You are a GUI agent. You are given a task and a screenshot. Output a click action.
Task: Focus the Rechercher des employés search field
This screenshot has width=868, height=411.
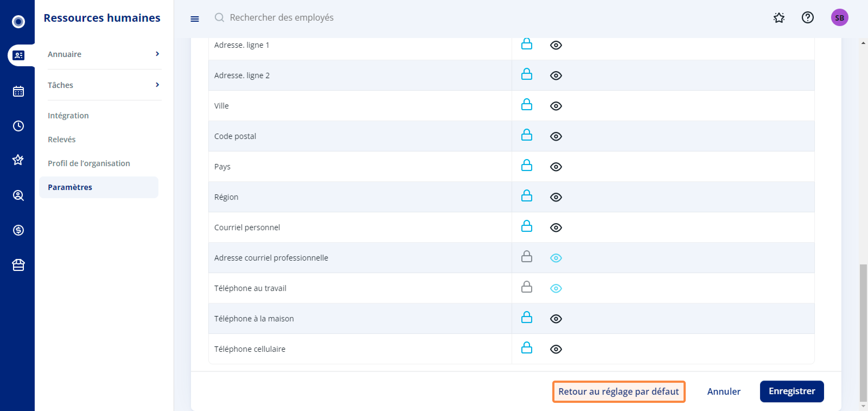point(282,18)
